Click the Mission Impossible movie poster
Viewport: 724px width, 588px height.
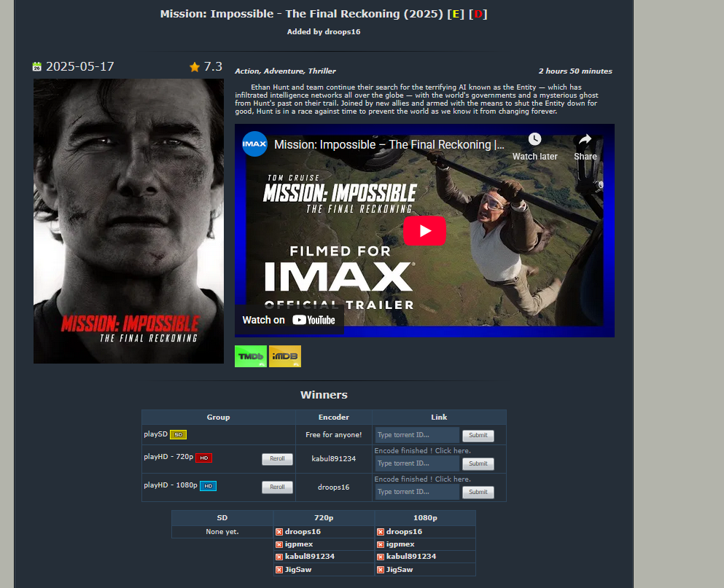[x=128, y=221]
